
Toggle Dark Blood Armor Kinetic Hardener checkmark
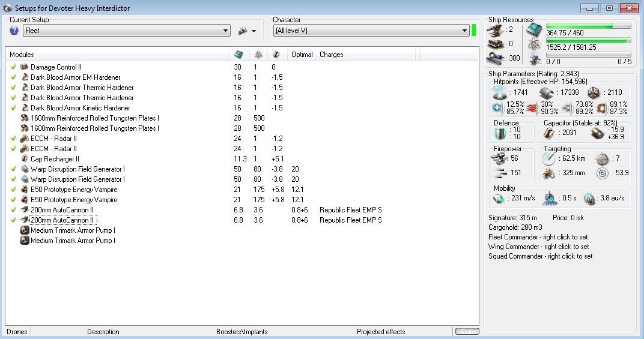14,108
